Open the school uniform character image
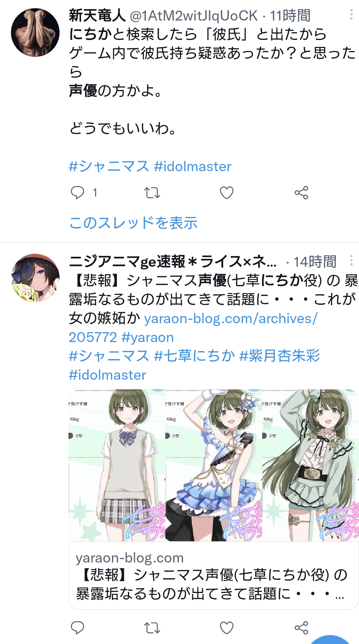Screen dimensions: 359x644 pyautogui.click(x=117, y=465)
